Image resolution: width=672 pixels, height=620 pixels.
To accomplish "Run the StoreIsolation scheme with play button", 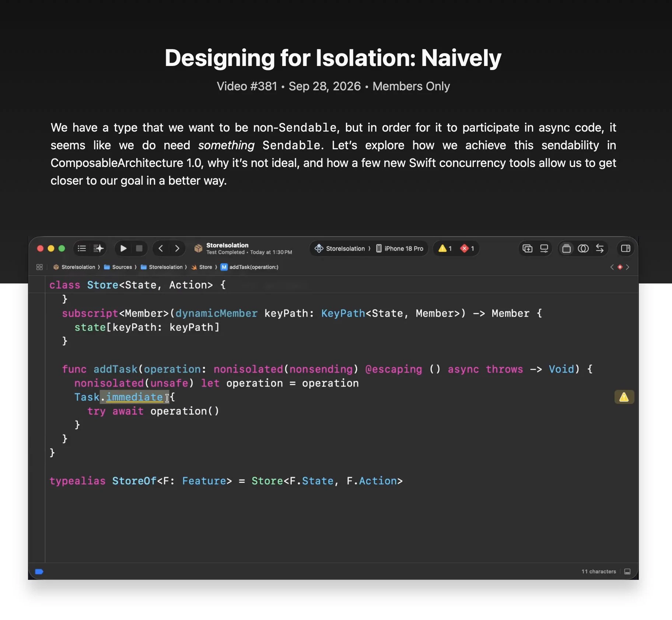I will point(123,248).
